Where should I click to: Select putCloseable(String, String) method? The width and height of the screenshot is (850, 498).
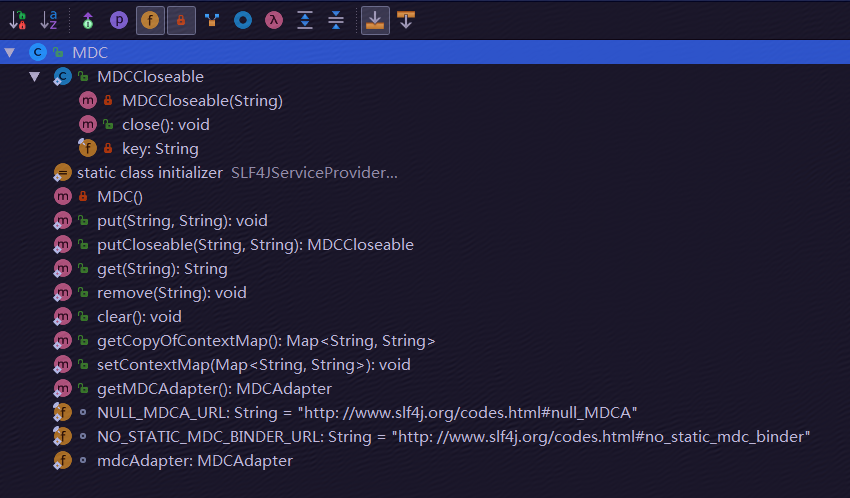coord(255,245)
